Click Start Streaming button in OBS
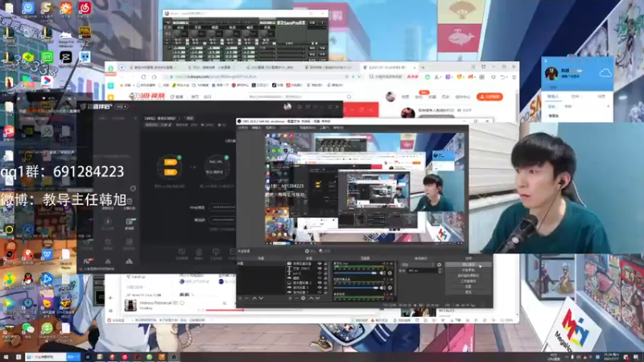 pyautogui.click(x=469, y=265)
